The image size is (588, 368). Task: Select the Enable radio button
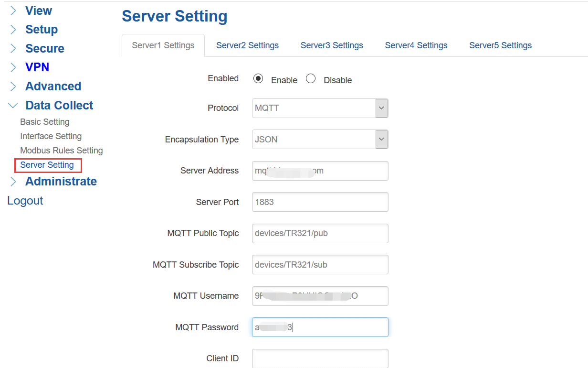[x=258, y=78]
